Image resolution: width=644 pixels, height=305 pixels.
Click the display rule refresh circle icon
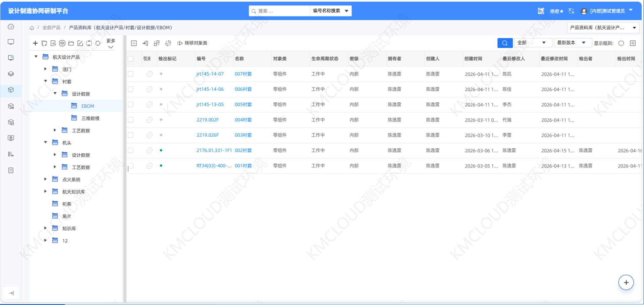tap(621, 43)
